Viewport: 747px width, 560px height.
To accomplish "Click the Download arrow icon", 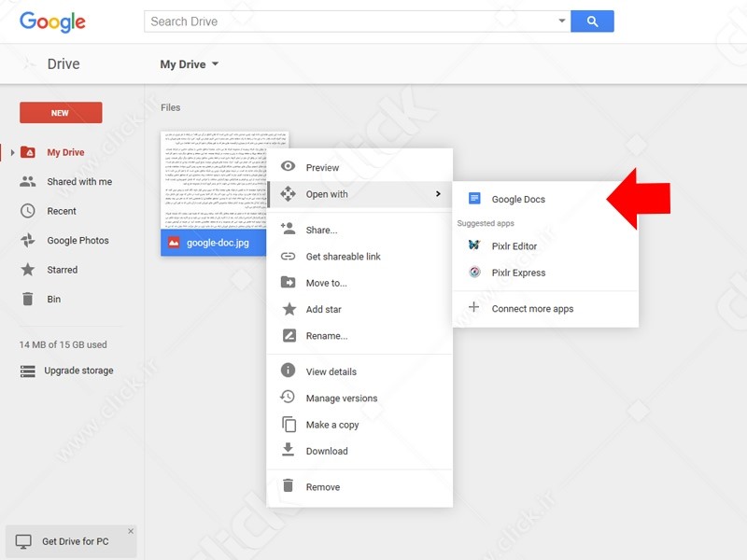I will coord(289,451).
